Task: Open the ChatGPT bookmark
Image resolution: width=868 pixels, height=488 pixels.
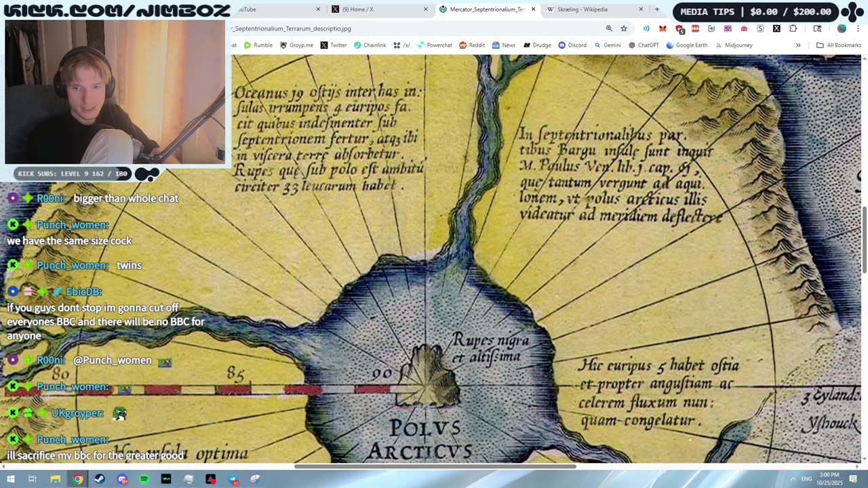Action: click(644, 45)
